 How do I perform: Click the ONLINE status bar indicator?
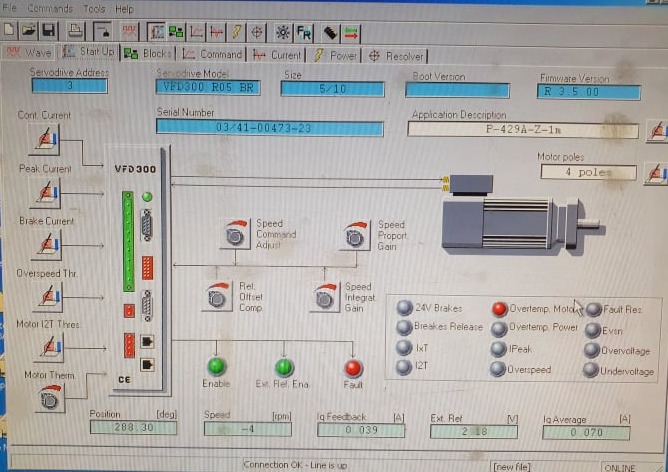coord(620,468)
